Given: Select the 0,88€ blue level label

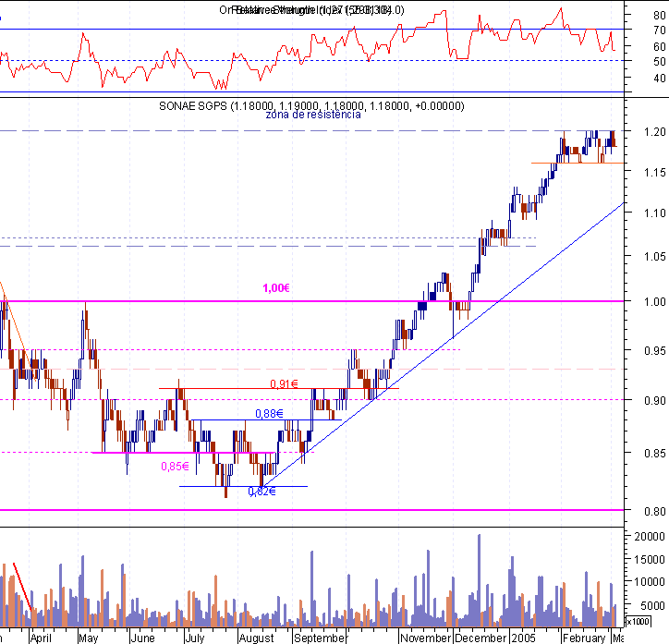Looking at the screenshot, I should pyautogui.click(x=269, y=414).
